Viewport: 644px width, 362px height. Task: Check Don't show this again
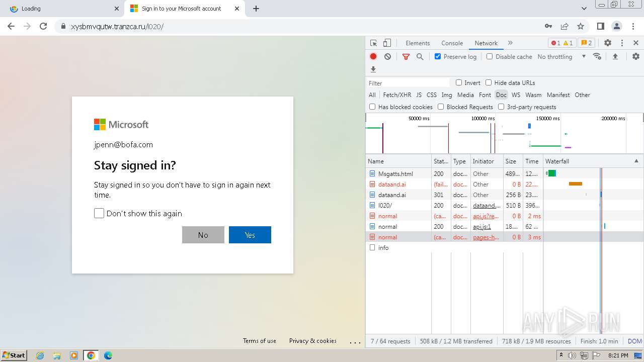coord(99,213)
